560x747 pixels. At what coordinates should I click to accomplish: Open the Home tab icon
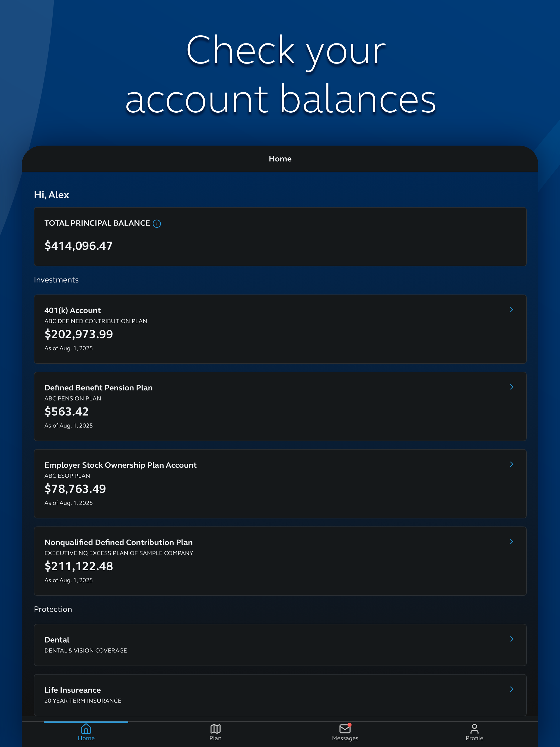pyautogui.click(x=86, y=729)
